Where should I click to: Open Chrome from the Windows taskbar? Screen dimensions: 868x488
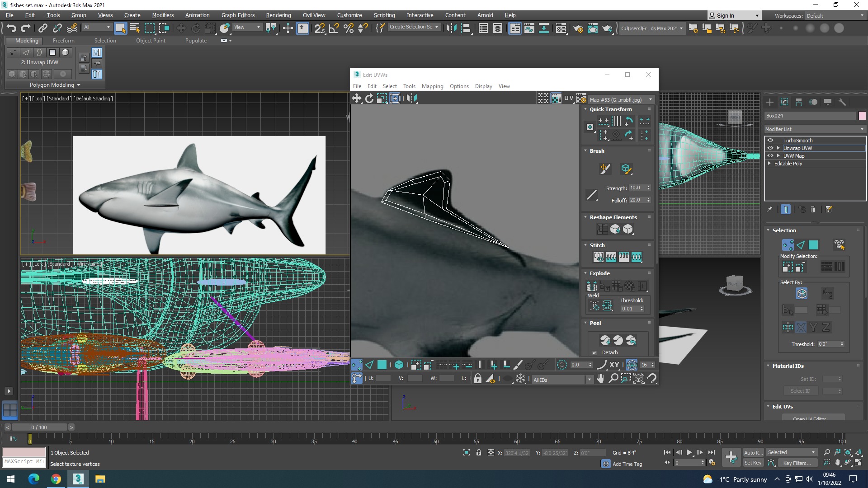click(x=56, y=479)
